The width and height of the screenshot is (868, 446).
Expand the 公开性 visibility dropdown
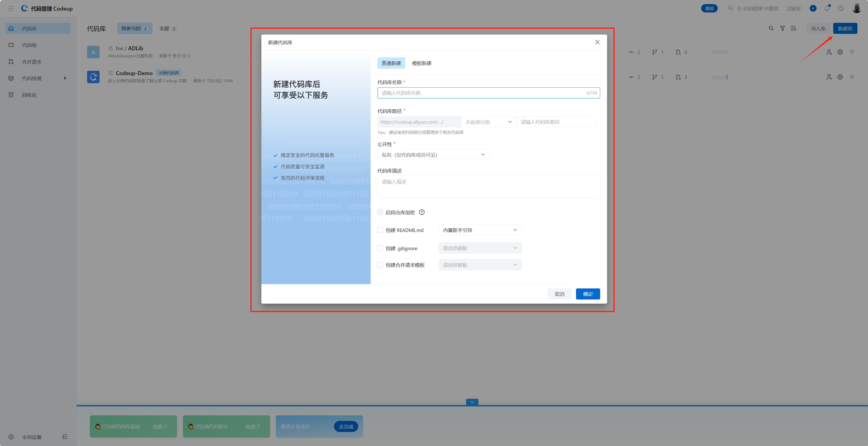[x=433, y=155]
